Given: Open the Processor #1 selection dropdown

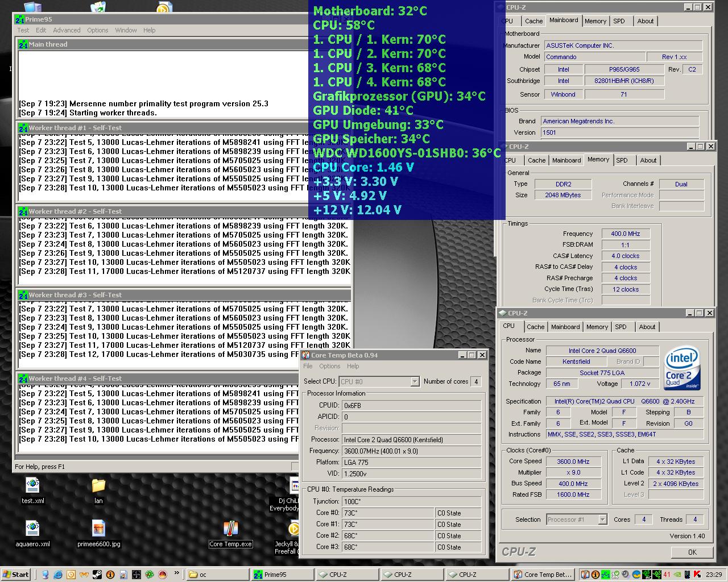Looking at the screenshot, I should click(x=602, y=519).
